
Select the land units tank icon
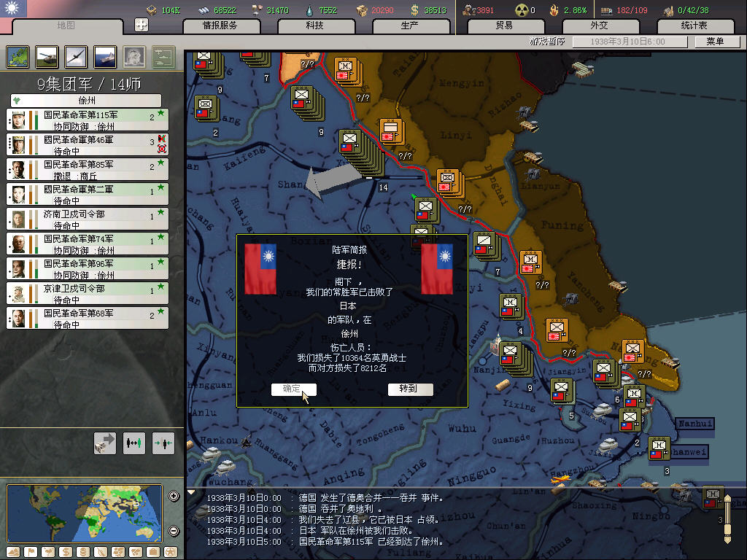pos(47,57)
